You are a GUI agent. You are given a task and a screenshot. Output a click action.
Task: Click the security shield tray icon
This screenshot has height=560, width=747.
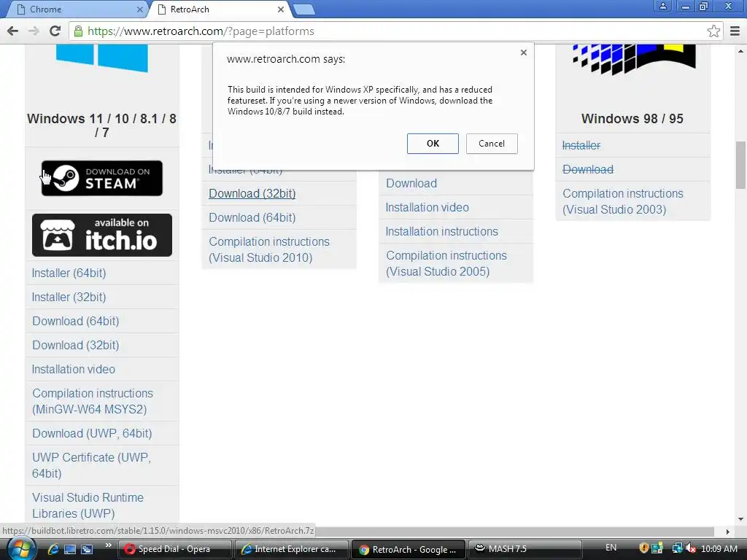tap(643, 548)
